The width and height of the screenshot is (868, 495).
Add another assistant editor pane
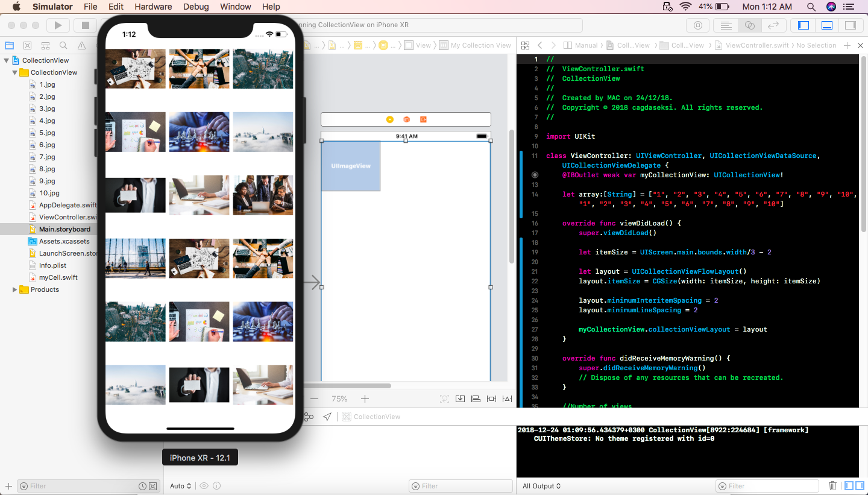tap(847, 45)
